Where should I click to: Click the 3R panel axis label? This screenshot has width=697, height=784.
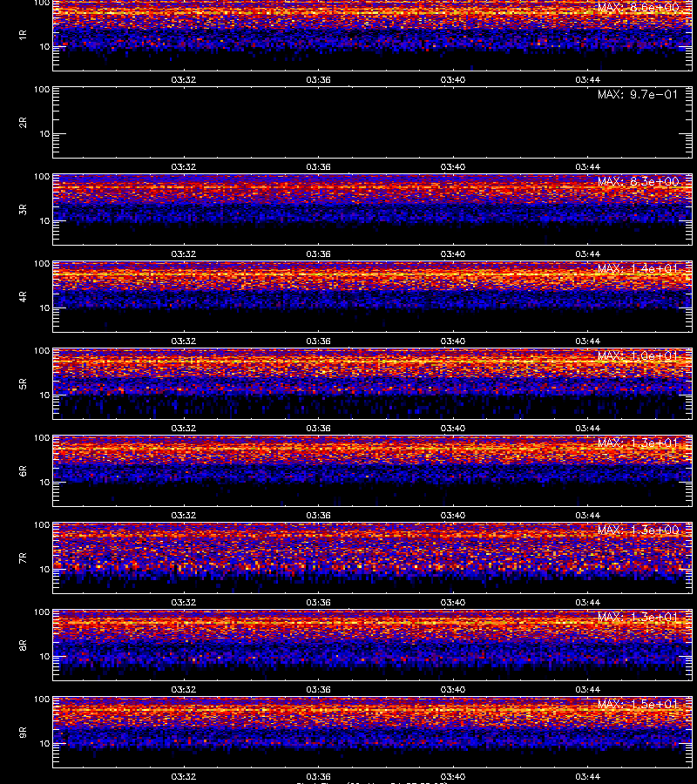(x=23, y=209)
